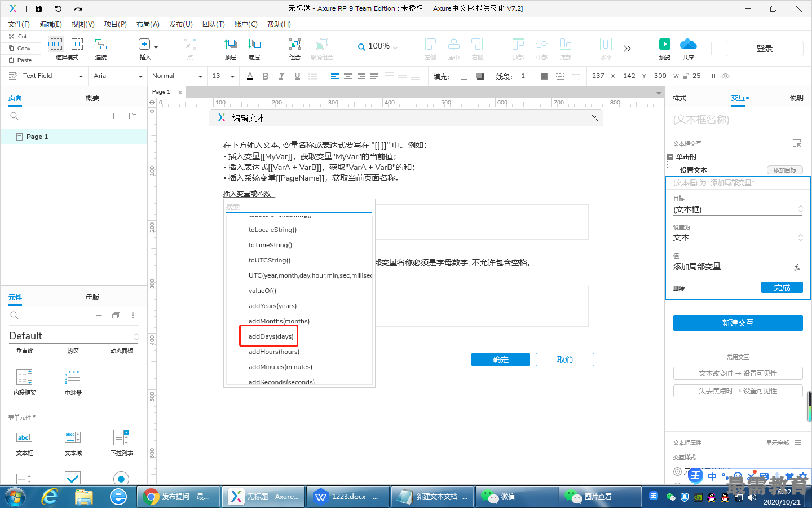
Task: Toggle the hidden visibility eye icon
Action: 726,76
